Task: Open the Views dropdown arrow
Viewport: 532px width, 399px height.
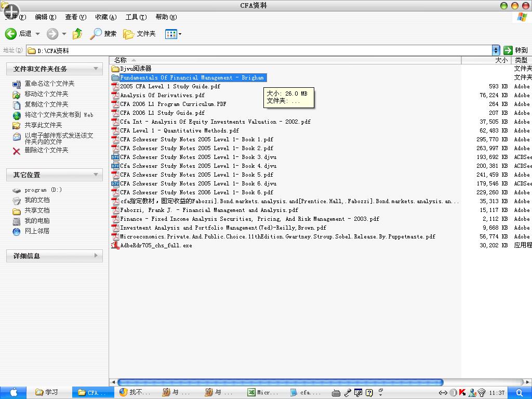Action: click(180, 34)
